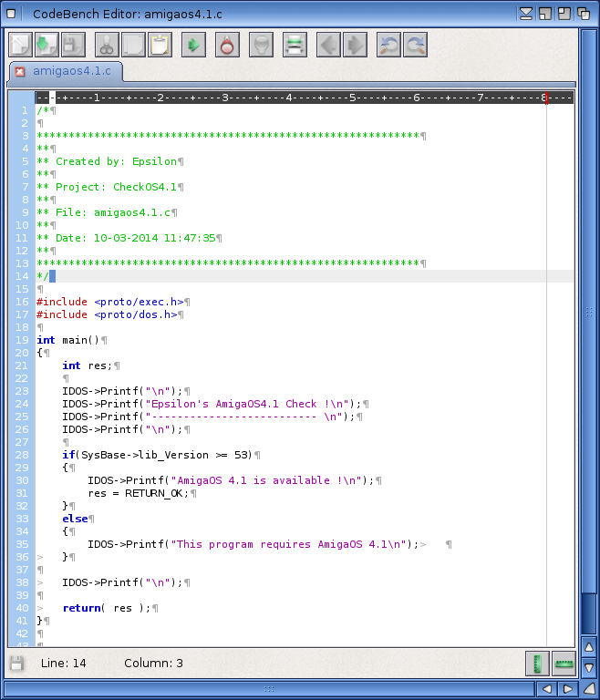The width and height of the screenshot is (600, 700).
Task: Click the horizontal scrollbar right arrow
Action: click(568, 689)
